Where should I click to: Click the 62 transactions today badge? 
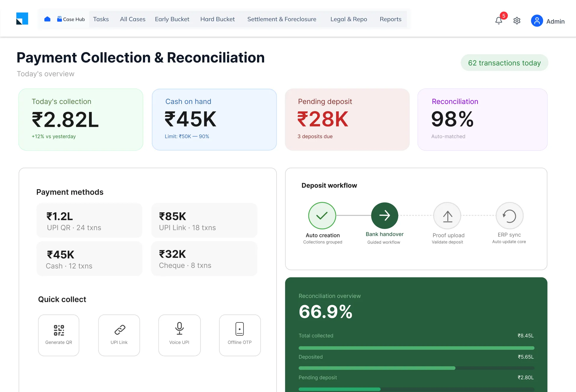coord(504,63)
